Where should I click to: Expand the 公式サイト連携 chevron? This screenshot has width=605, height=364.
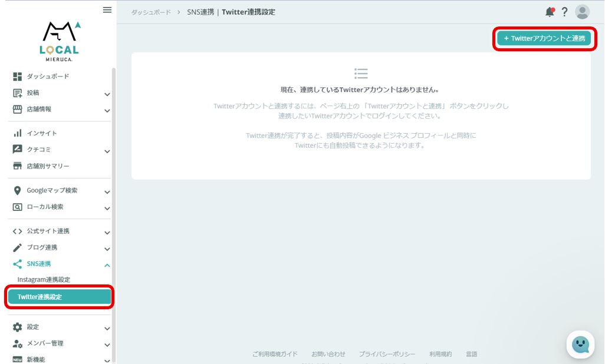point(107,233)
